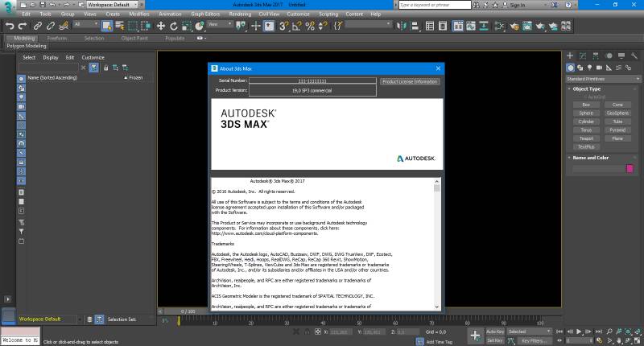Image resolution: width=644 pixels, height=346 pixels.
Task: Go to the start of animation
Action: (x=559, y=332)
